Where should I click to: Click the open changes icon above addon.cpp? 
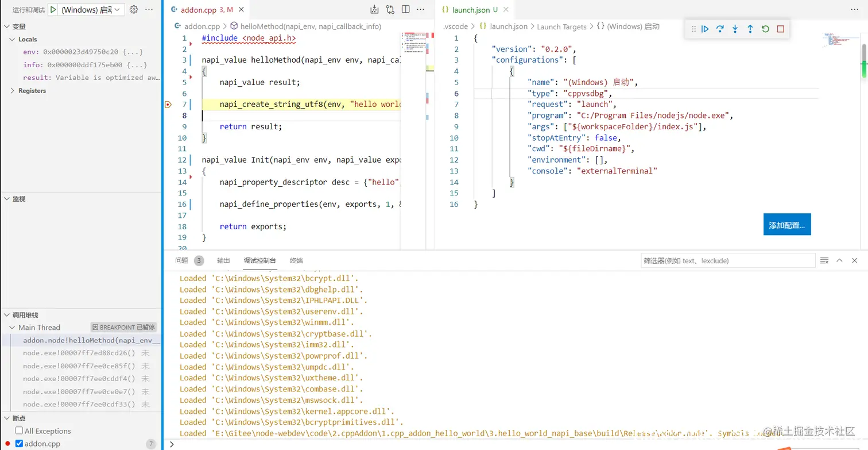pos(375,9)
